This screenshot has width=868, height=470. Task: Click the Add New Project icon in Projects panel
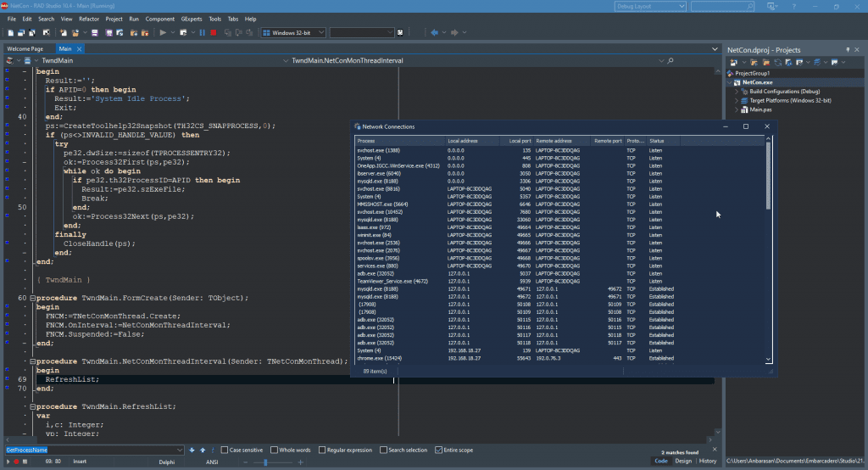[x=733, y=62]
